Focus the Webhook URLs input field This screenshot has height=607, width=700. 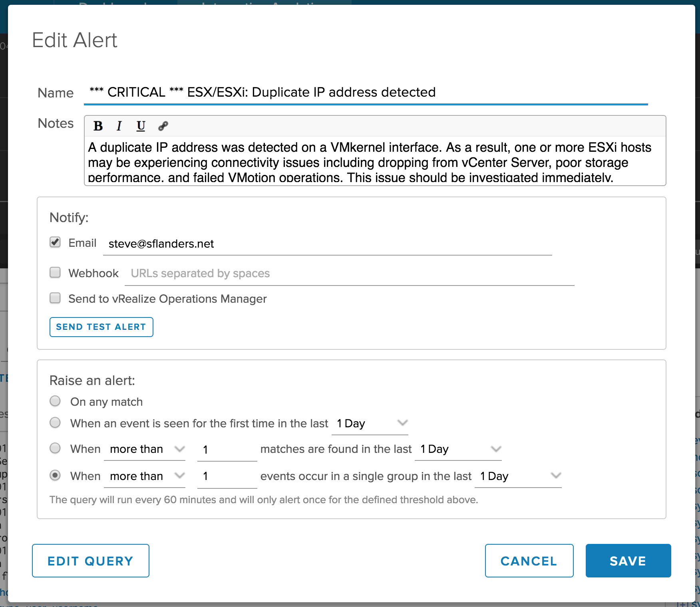point(349,274)
